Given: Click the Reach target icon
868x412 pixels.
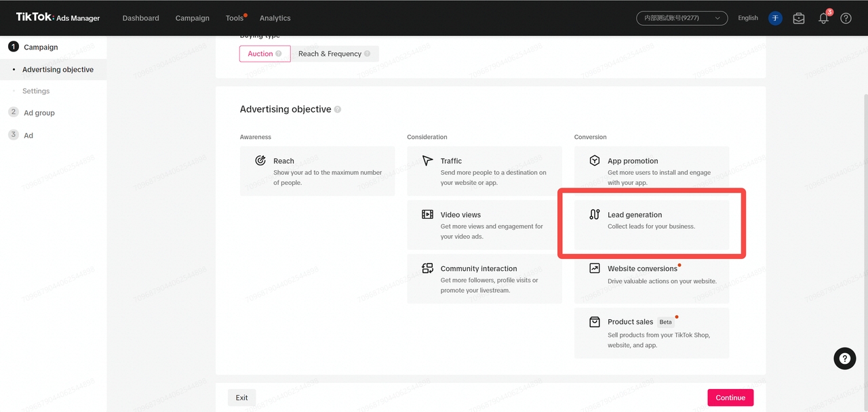Looking at the screenshot, I should point(260,161).
